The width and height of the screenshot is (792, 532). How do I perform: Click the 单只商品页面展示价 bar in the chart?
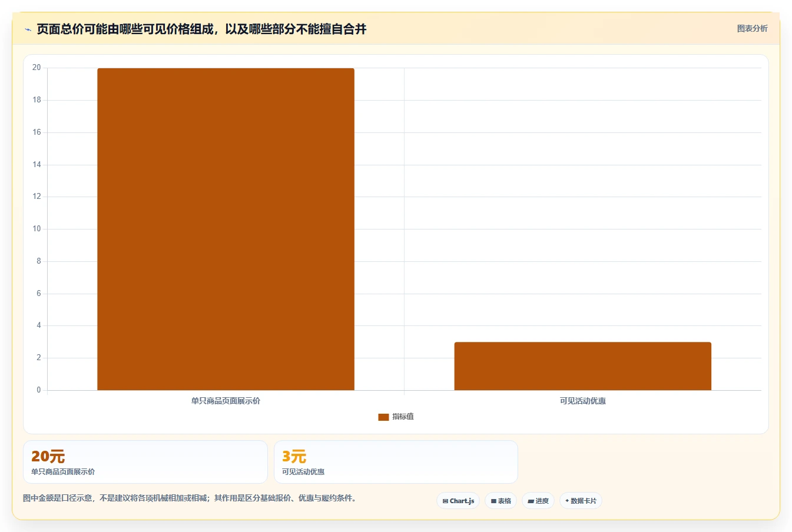(x=226, y=229)
